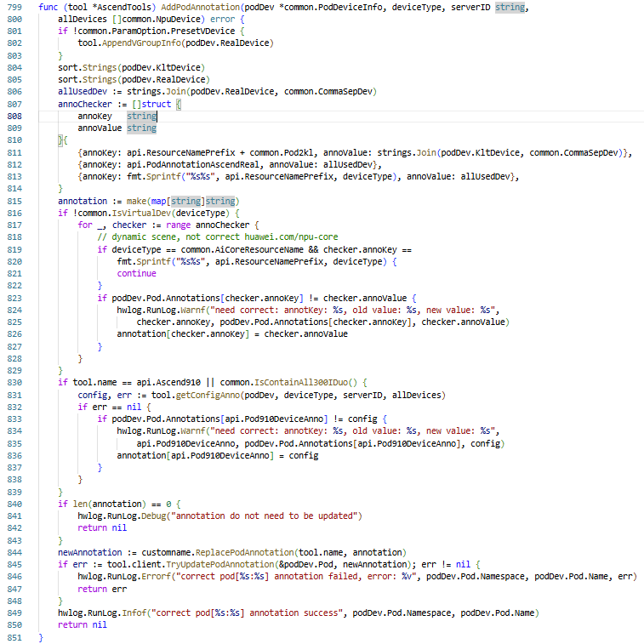Click the annoChecker variable declaration

click(84, 104)
